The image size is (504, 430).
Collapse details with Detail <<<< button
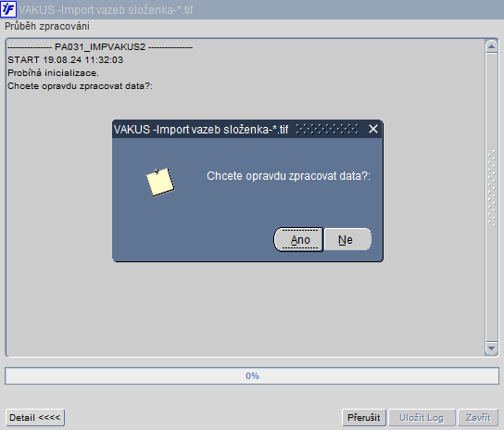[35, 417]
